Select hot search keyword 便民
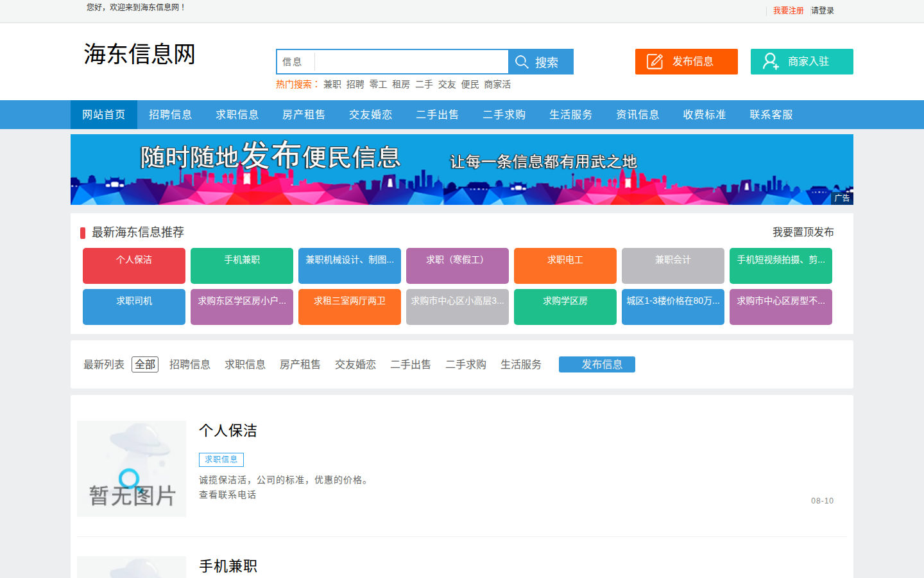924x578 pixels. coord(470,84)
